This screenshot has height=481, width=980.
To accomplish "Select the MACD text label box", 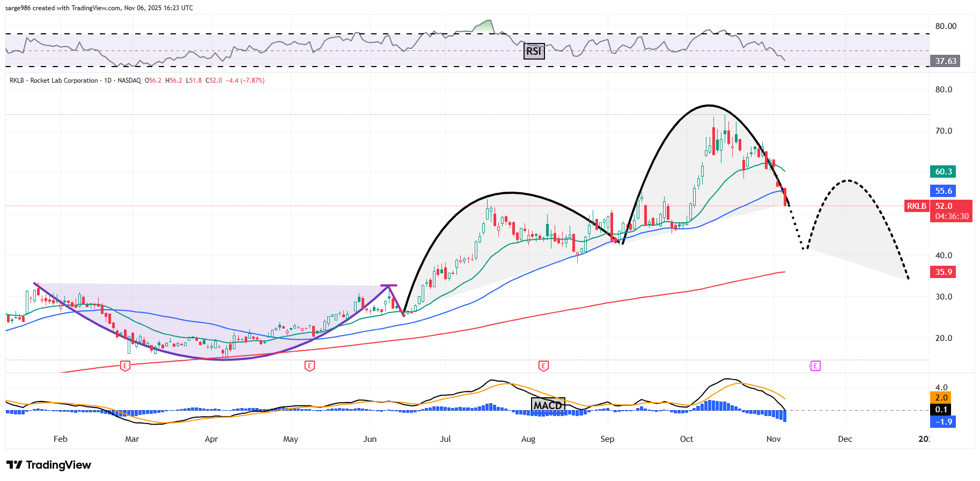I will pyautogui.click(x=548, y=405).
